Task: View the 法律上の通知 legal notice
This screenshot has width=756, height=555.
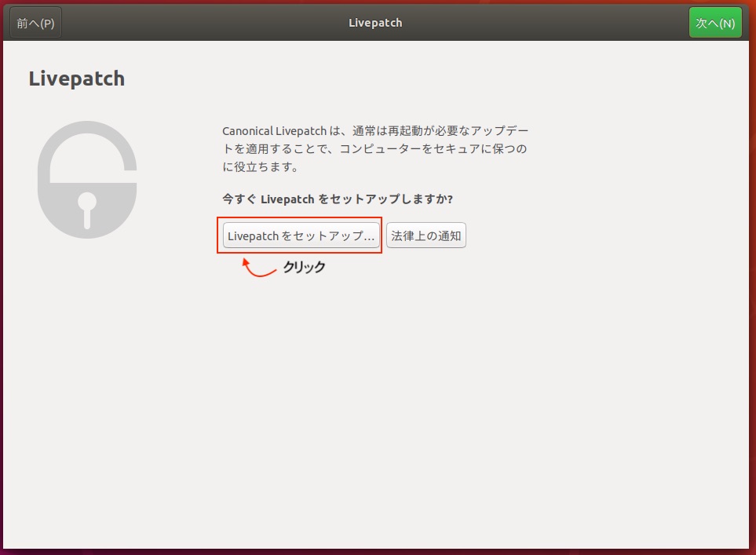Action: click(x=426, y=236)
